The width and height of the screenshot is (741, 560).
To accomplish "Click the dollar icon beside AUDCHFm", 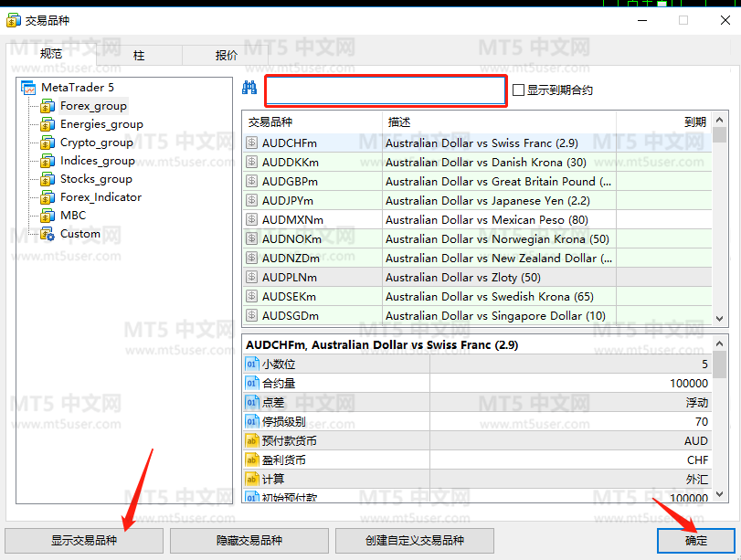I will point(252,143).
